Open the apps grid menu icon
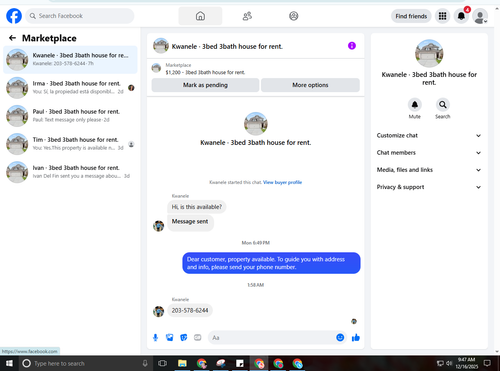 coord(442,16)
